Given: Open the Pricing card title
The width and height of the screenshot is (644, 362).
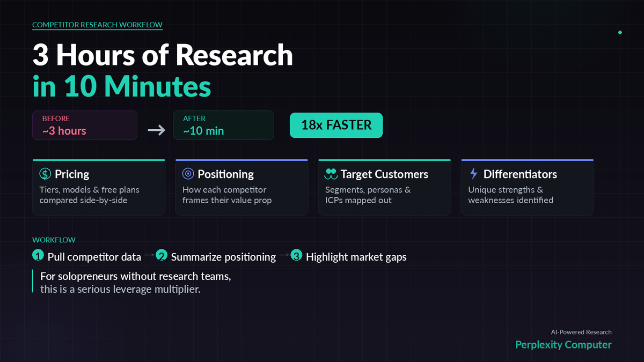Looking at the screenshot, I should [x=72, y=174].
